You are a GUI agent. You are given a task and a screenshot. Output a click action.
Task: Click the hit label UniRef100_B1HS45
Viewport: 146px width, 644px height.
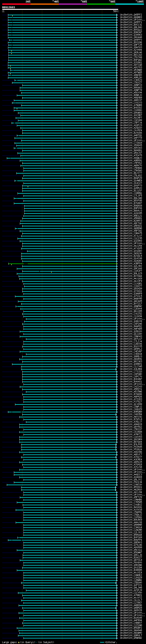tap(131, 618)
